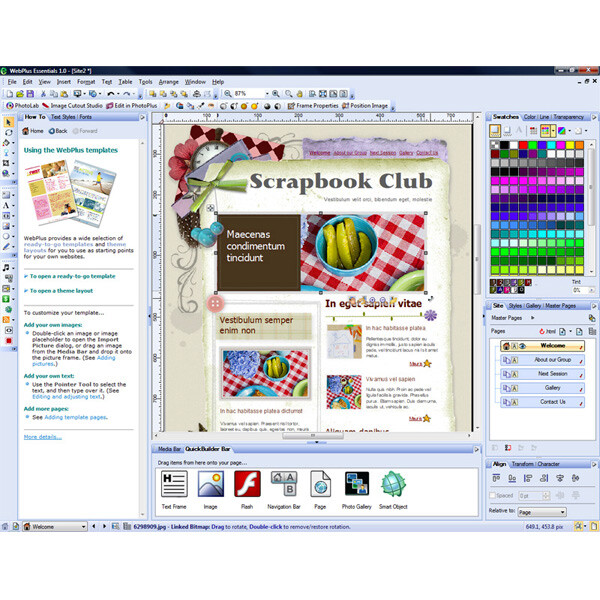600x600 pixels.
Task: Pick the yellow swatch in top row
Action: coord(570,145)
